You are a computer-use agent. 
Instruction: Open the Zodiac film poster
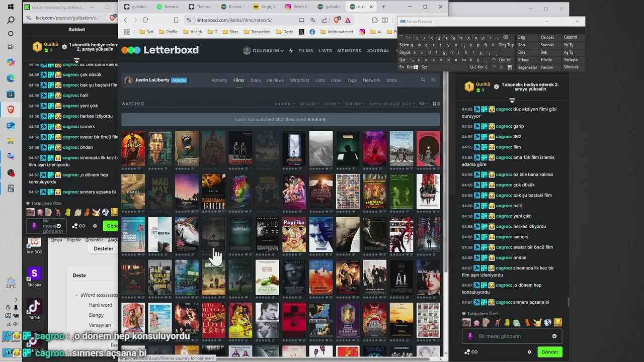coord(240,234)
